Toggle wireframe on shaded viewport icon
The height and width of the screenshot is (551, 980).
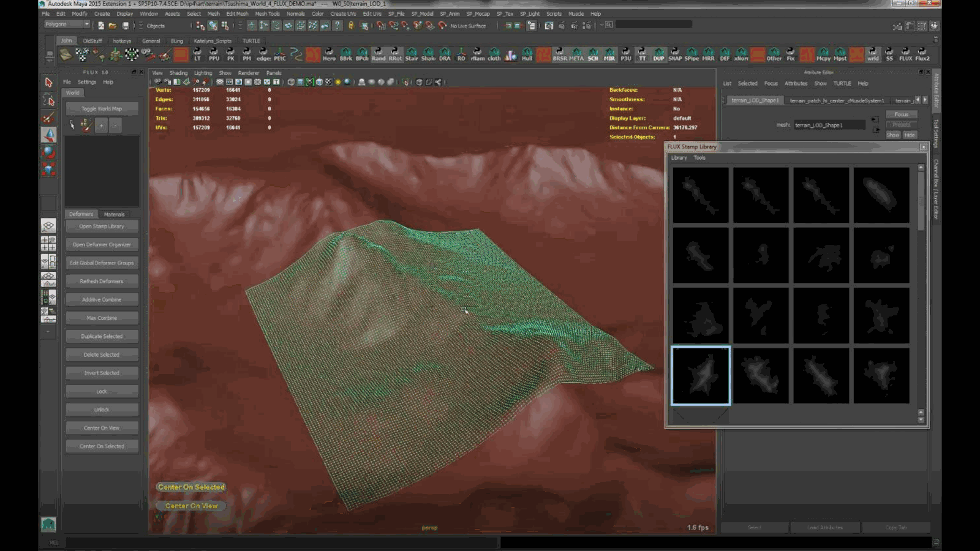(x=310, y=82)
